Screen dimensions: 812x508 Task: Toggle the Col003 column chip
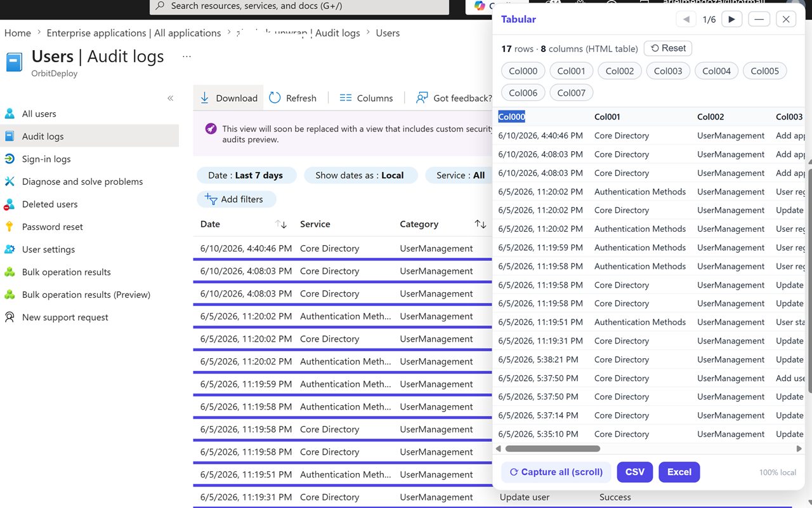tap(668, 71)
